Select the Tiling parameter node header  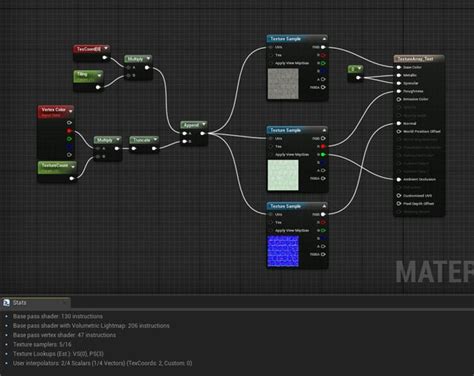[x=88, y=76]
